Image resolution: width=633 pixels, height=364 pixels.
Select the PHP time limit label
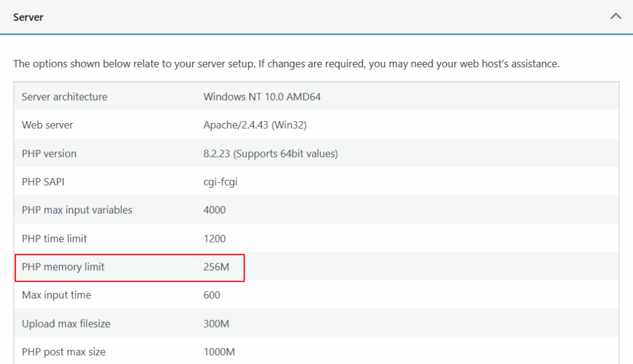point(54,239)
